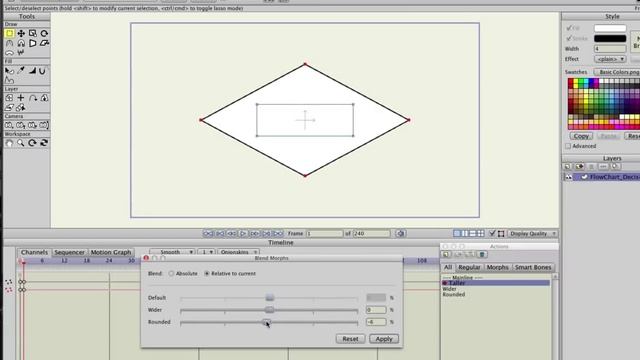This screenshot has width=640, height=360.
Task: Toggle the Stroke checkbox in Style panel
Action: point(569,38)
